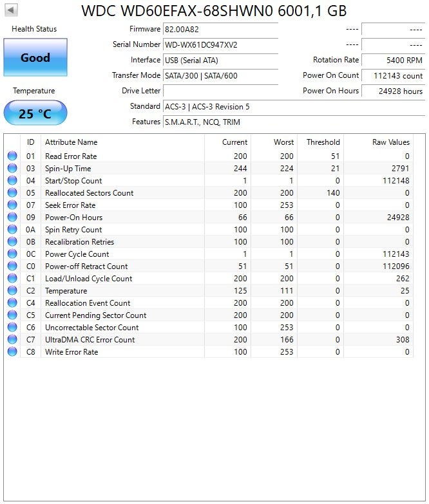This screenshot has width=429, height=504.
Task: Click the empty Drive Letter field
Action: click(x=220, y=91)
